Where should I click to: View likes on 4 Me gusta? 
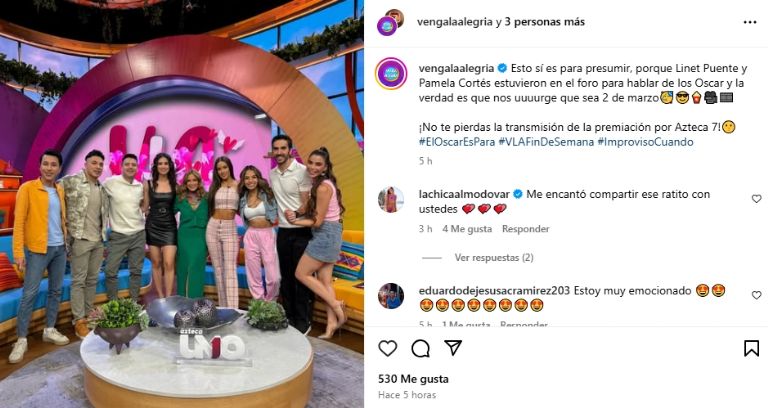[467, 229]
